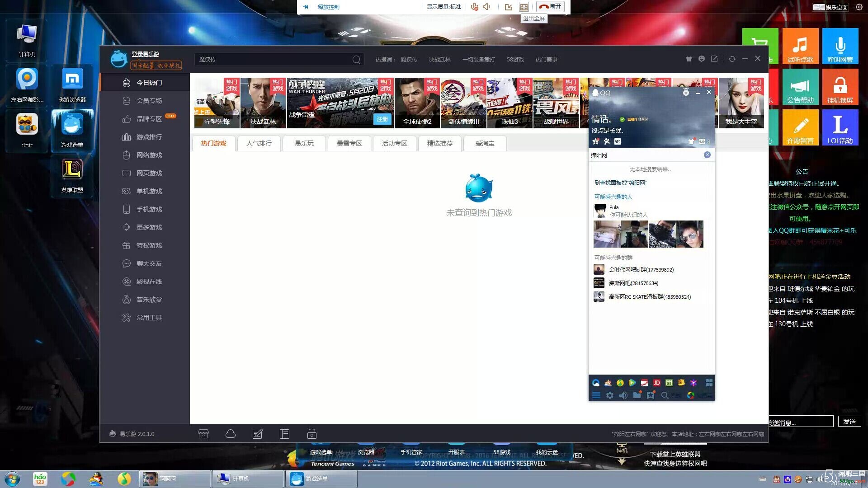Open 特权游戏 in the sidebar
The image size is (868, 488).
tap(144, 245)
